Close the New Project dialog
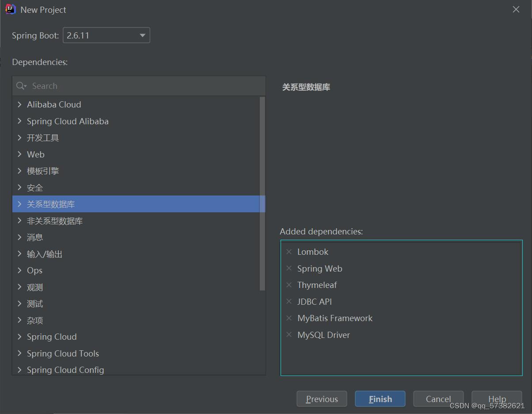 (x=516, y=9)
